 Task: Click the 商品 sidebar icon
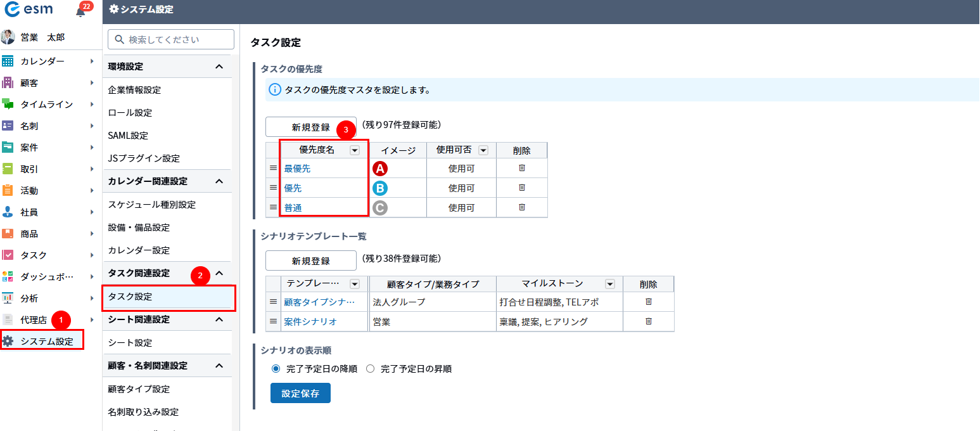coord(8,233)
